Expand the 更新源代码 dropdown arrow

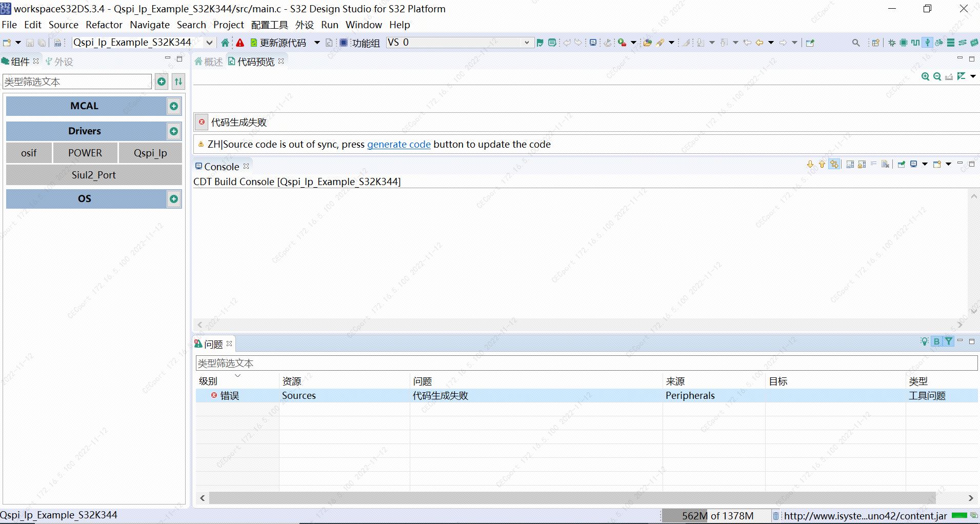coord(316,43)
